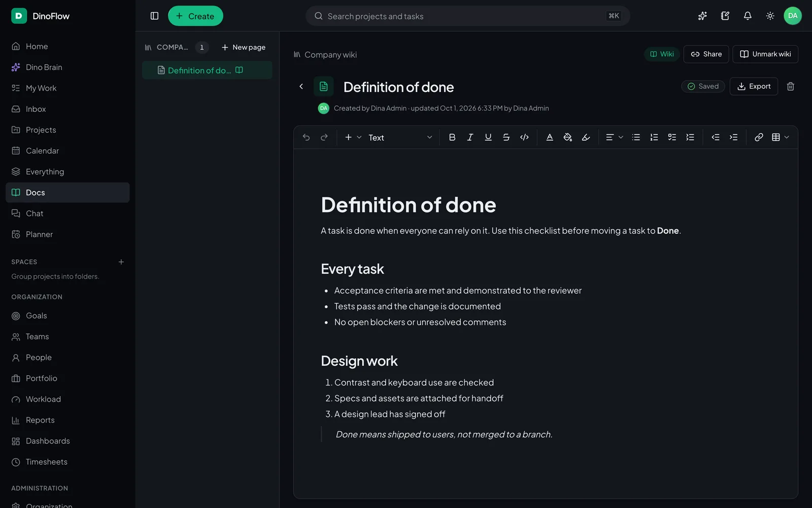Click the Create button
Image resolution: width=812 pixels, height=508 pixels.
tap(195, 16)
